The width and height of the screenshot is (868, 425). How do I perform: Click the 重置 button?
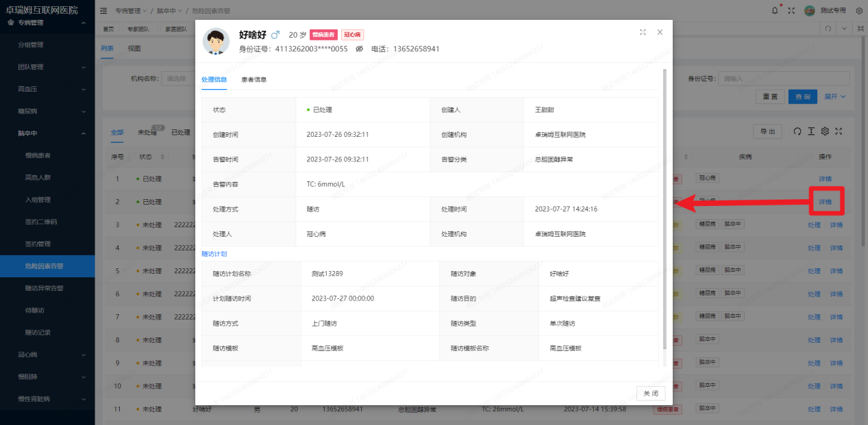tap(770, 96)
